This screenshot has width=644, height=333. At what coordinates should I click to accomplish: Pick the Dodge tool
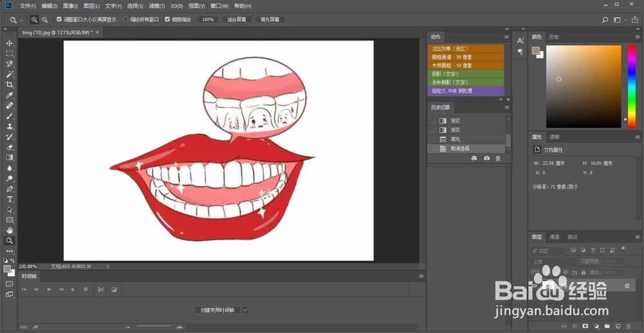(10, 178)
